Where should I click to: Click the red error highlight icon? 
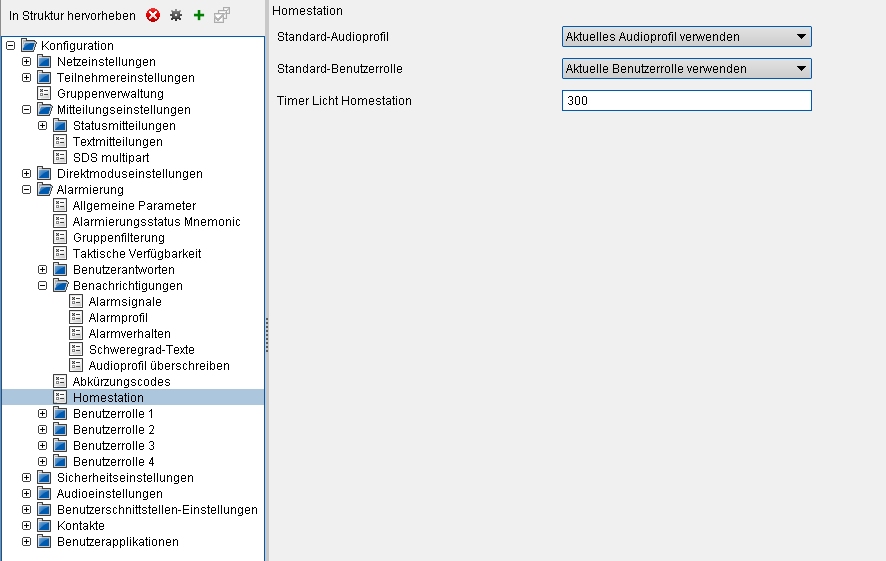[153, 15]
